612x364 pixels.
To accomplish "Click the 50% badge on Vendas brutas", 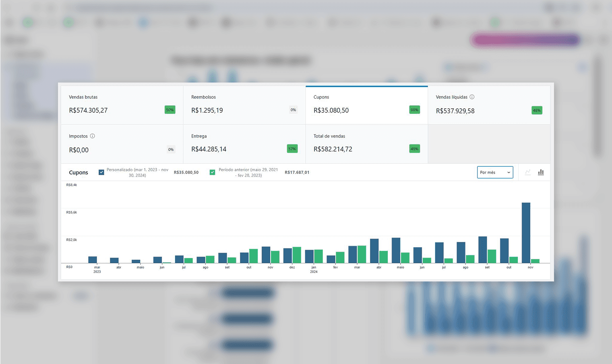I will click(170, 110).
